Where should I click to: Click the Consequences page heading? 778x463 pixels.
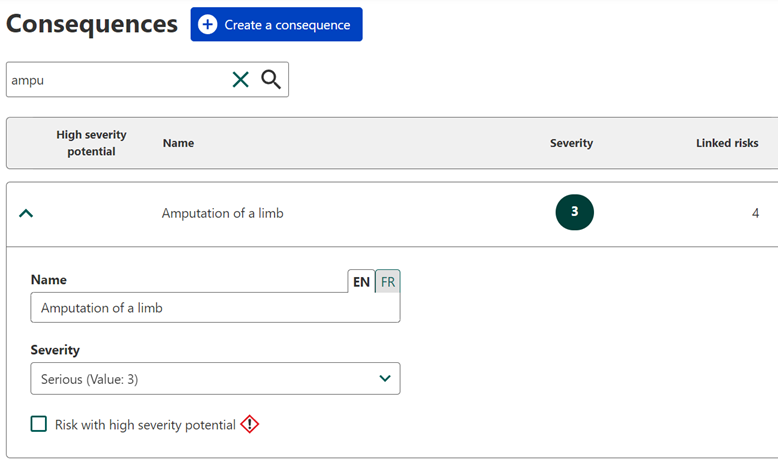92,24
